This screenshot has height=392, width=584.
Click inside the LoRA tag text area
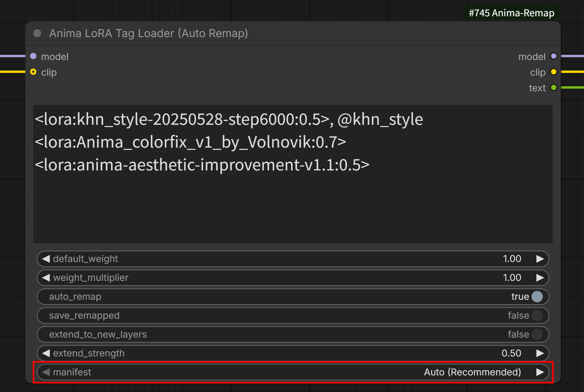[x=293, y=174]
